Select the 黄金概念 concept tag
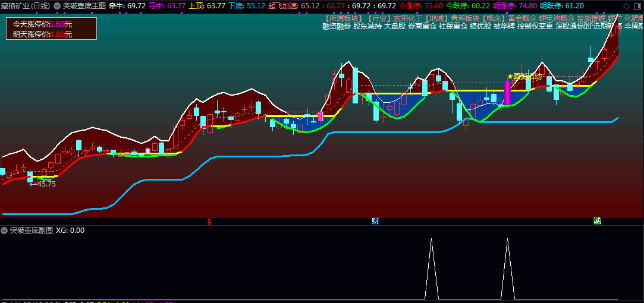This screenshot has height=303, width=644. coord(518,18)
